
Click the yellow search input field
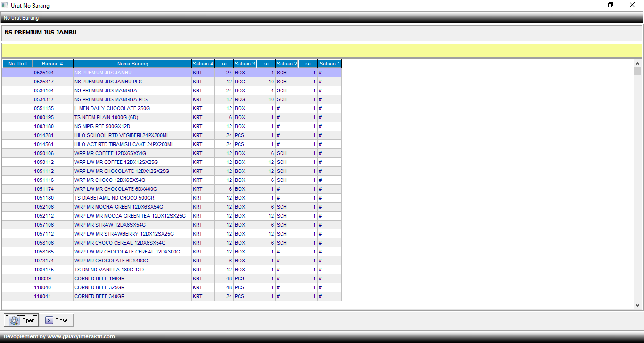pos(322,50)
